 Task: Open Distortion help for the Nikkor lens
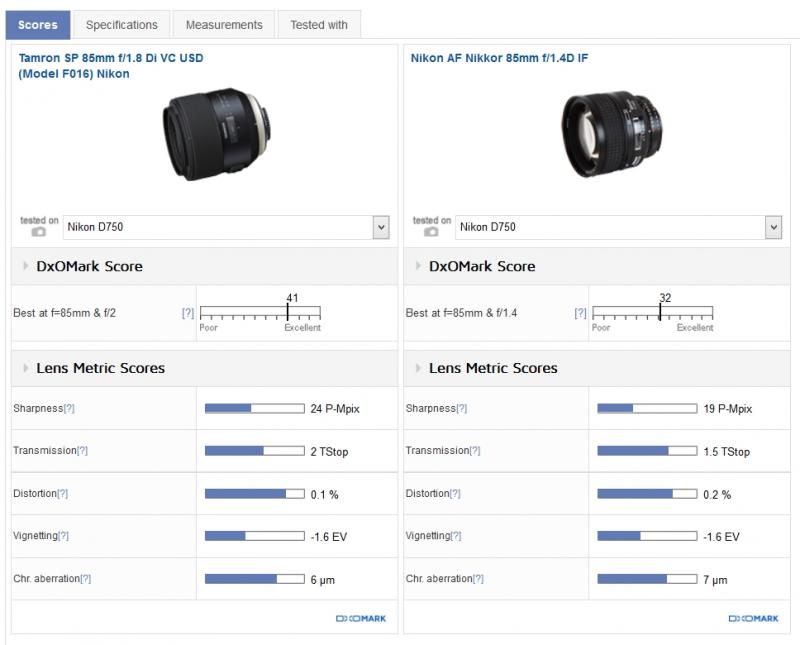(455, 493)
